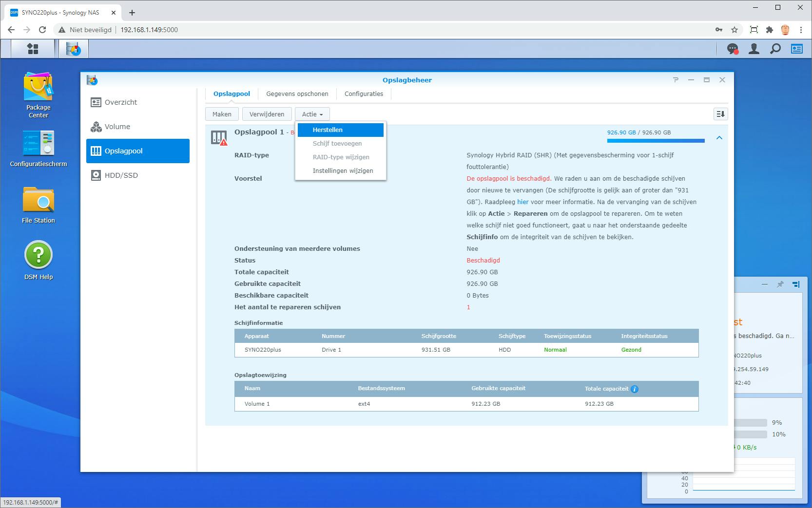Collapse Opslagpool 1 details chevron

[x=719, y=138]
